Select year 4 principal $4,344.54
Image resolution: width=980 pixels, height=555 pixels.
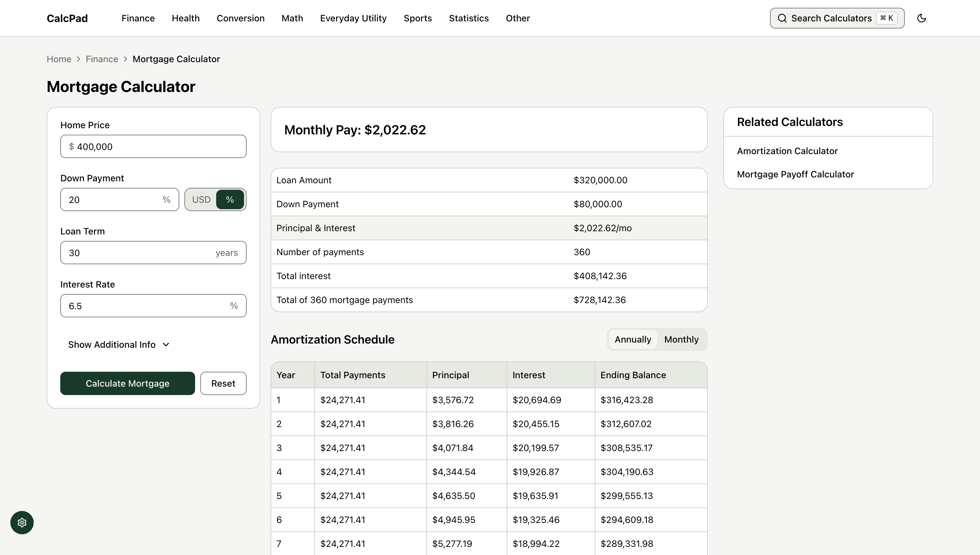coord(454,472)
